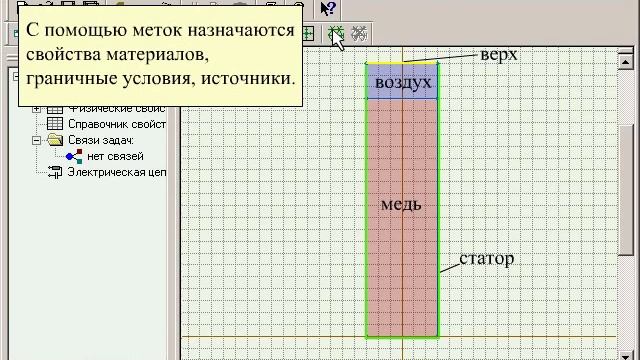Click the верх edge label
The width and height of the screenshot is (640, 360).
tap(499, 55)
